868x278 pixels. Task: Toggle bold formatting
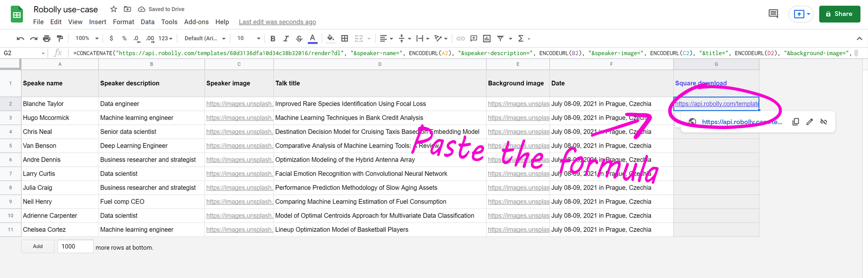[273, 39]
